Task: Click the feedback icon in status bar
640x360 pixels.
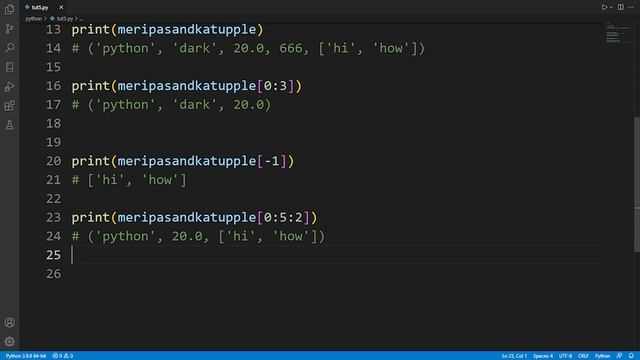Action: click(620, 356)
